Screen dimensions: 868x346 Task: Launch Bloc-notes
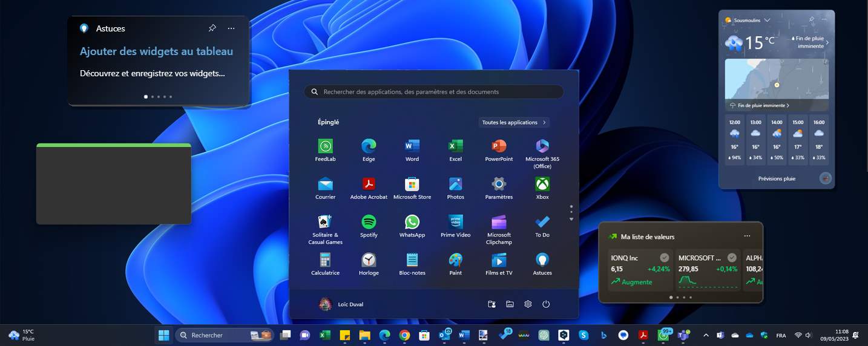click(412, 264)
